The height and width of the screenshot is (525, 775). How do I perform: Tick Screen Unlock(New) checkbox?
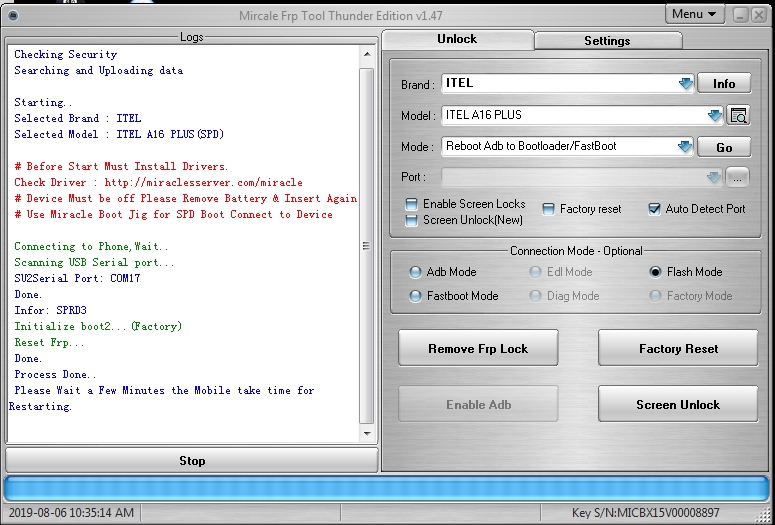point(411,220)
